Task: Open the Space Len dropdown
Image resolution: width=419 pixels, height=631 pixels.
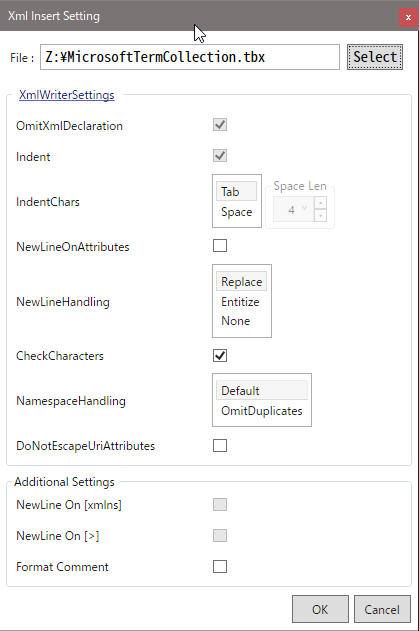Action: coord(293,209)
